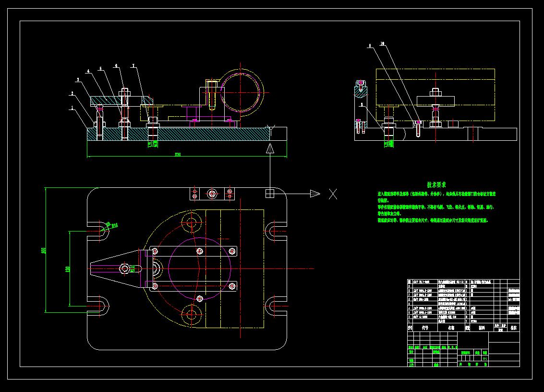Click the UCS X-axis right arrowhead
Image resolution: width=544 pixels, height=392 pixels.
point(315,194)
